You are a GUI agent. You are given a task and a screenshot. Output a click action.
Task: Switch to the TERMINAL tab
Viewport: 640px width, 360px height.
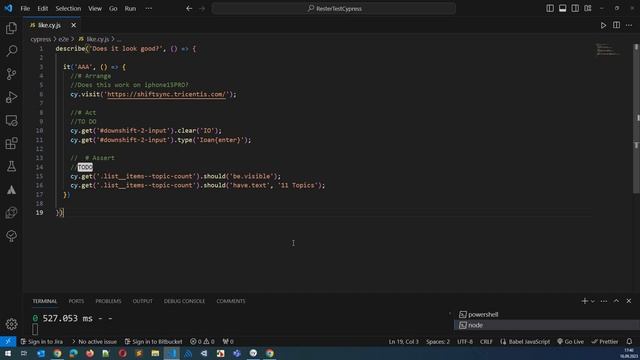coord(45,301)
